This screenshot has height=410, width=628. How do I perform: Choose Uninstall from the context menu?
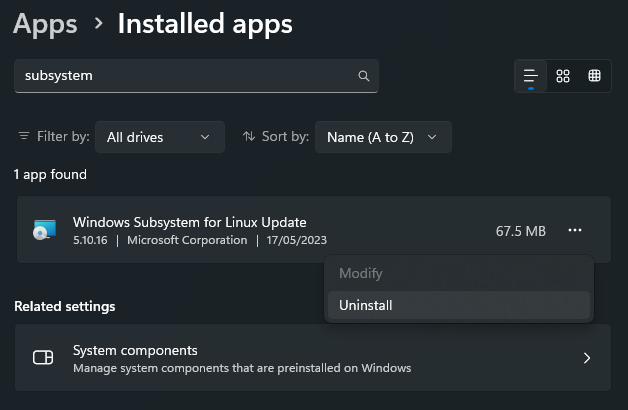(x=366, y=305)
